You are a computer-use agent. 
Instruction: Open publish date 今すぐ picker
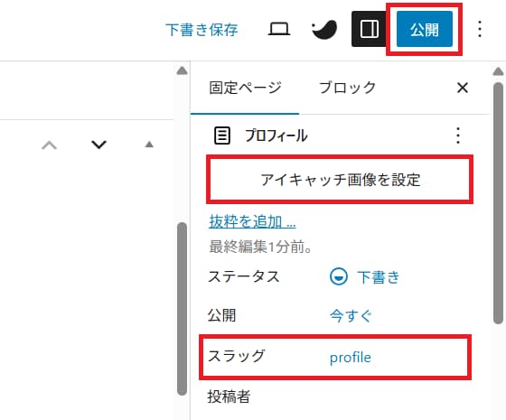[x=351, y=315]
